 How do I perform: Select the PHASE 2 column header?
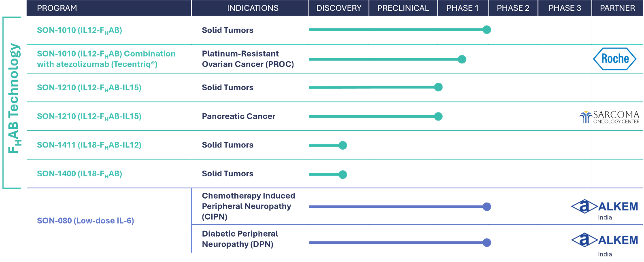(x=513, y=8)
